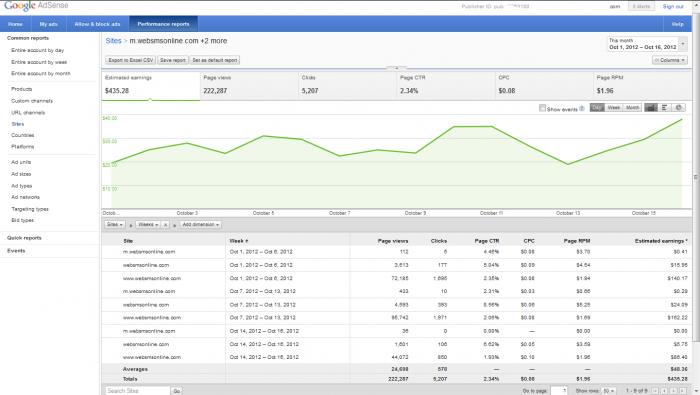Open Entire account by month report
The height and width of the screenshot is (395, 700).
point(41,73)
